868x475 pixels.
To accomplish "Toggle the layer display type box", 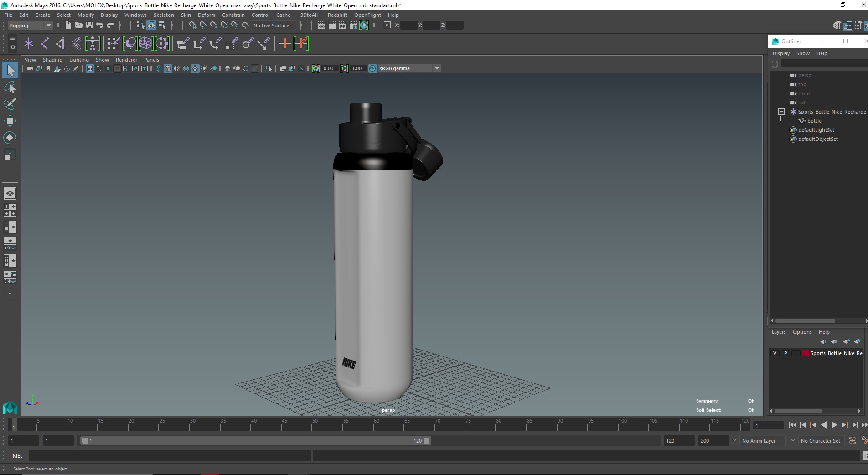I will point(796,353).
